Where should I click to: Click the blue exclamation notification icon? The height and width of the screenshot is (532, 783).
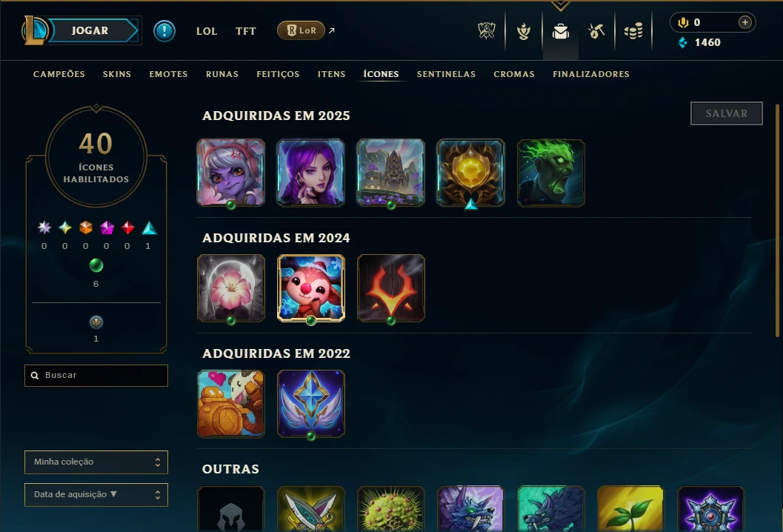pyautogui.click(x=164, y=31)
